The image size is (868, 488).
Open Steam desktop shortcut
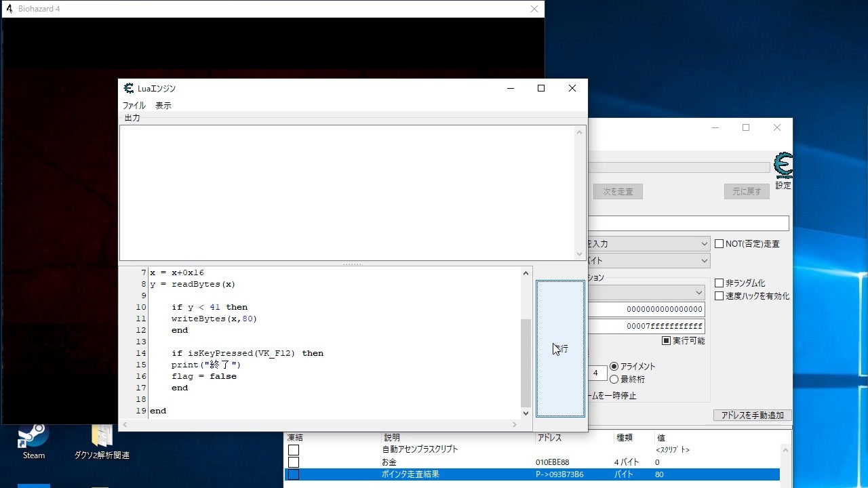coord(33,441)
